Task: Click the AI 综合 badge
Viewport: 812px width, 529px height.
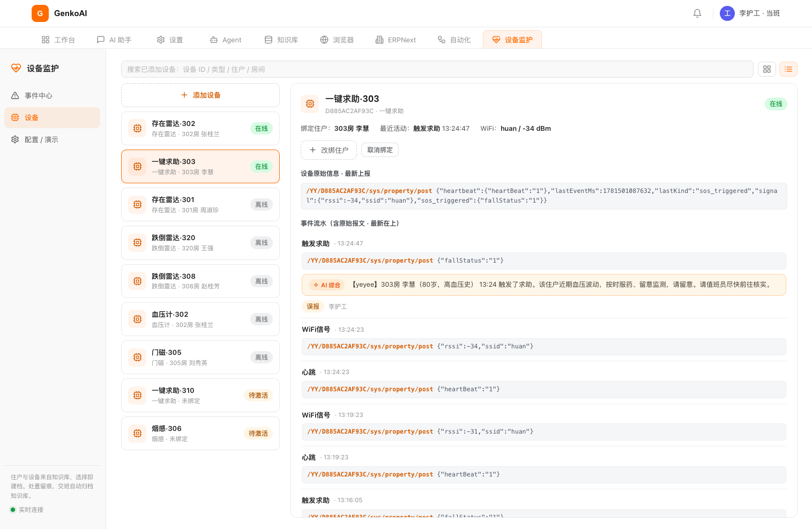Action: [x=327, y=285]
